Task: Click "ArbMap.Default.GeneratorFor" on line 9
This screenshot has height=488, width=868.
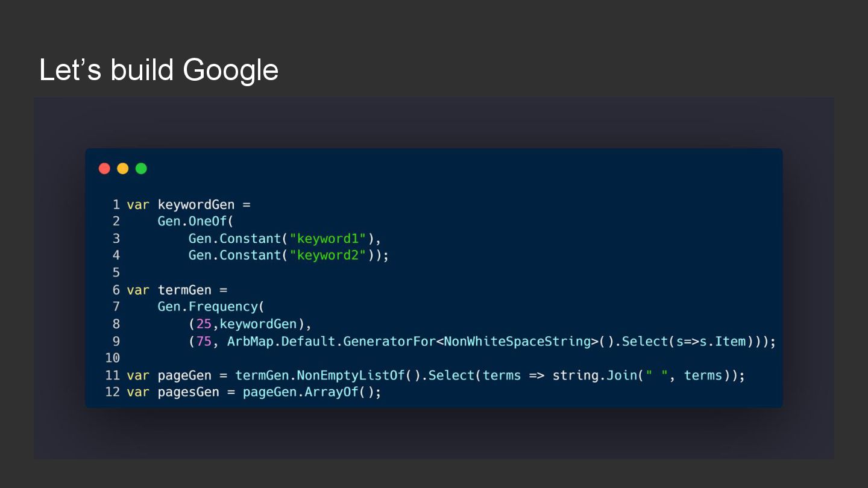Action: pyautogui.click(x=332, y=341)
